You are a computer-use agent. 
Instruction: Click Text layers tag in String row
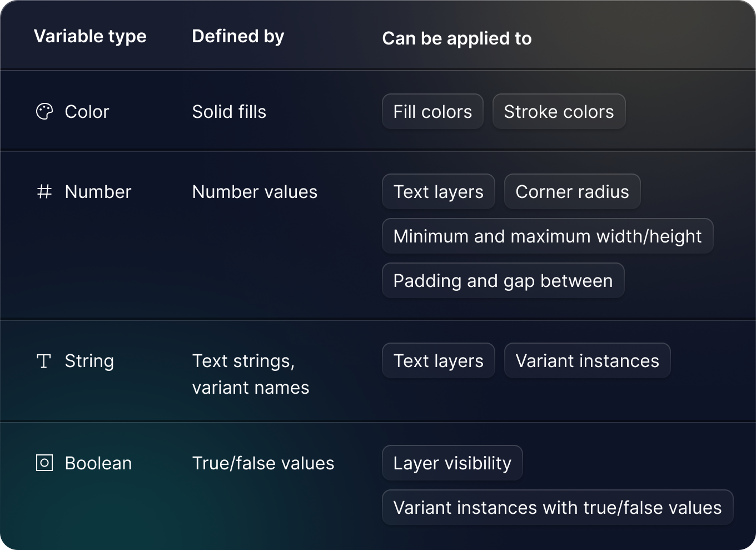439,361
